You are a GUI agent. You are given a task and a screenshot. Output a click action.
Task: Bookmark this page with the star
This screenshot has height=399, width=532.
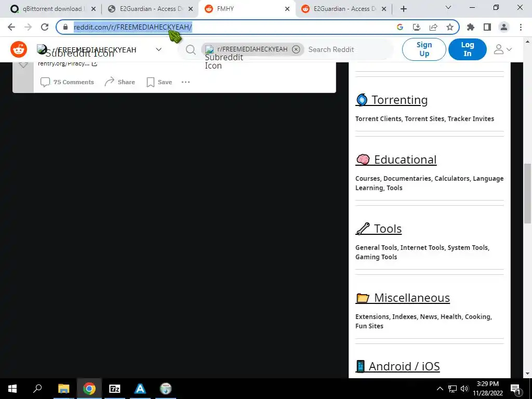(450, 27)
